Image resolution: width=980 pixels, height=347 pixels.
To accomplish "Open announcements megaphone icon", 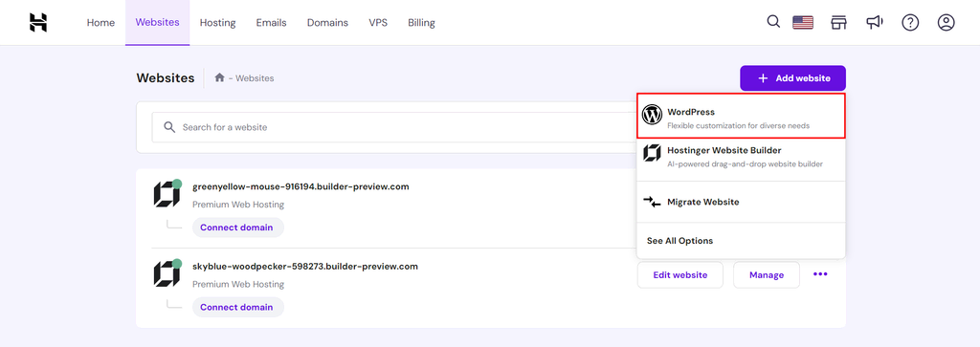I will (875, 23).
